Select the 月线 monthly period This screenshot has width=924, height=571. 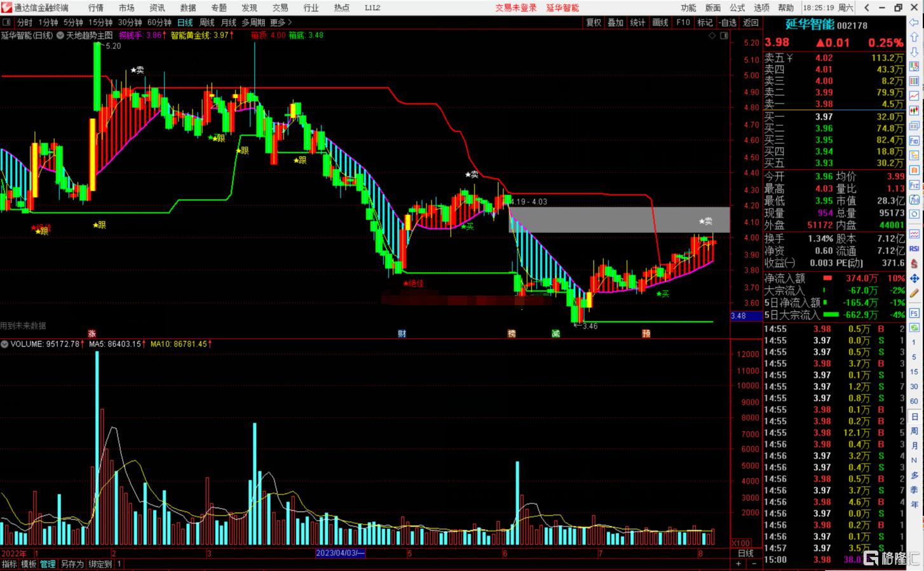coord(228,22)
